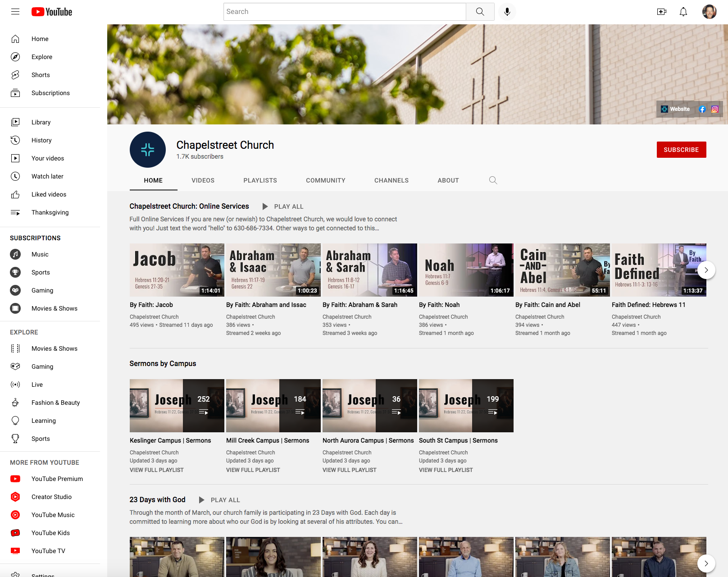Open account avatar menu
Image resolution: width=728 pixels, height=577 pixels.
pos(710,12)
